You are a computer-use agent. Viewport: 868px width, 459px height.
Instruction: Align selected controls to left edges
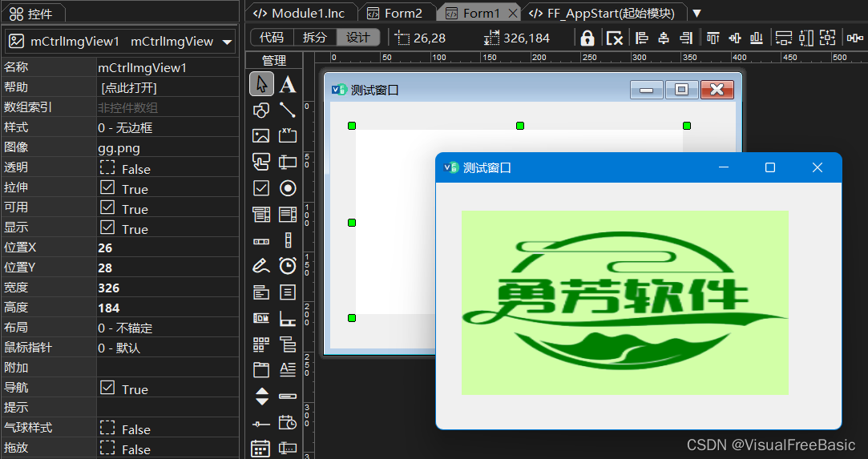click(x=642, y=38)
